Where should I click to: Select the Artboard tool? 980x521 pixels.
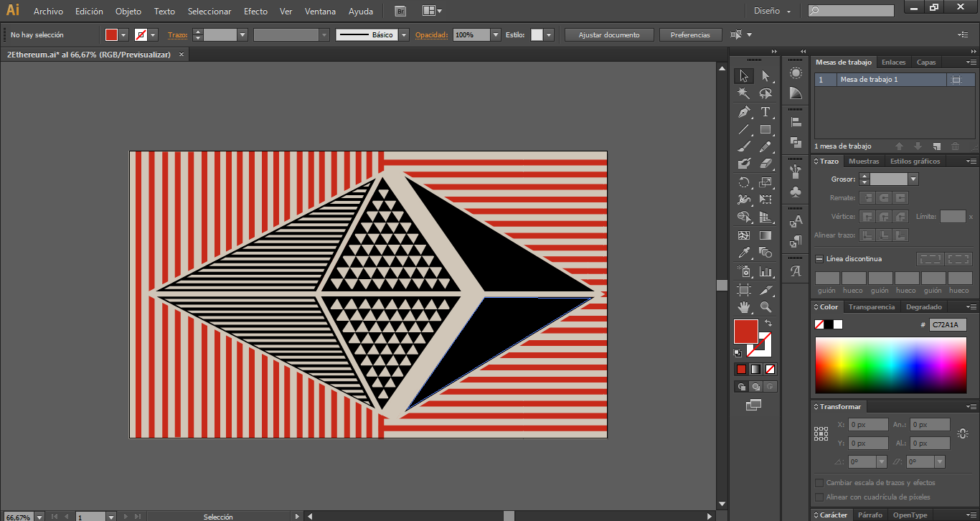pyautogui.click(x=744, y=290)
